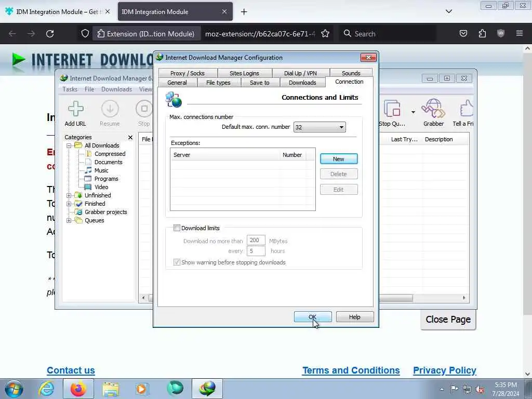Screen dimensions: 532x399
Task: Open Windows Explorer folder from taskbar
Action: (111, 389)
